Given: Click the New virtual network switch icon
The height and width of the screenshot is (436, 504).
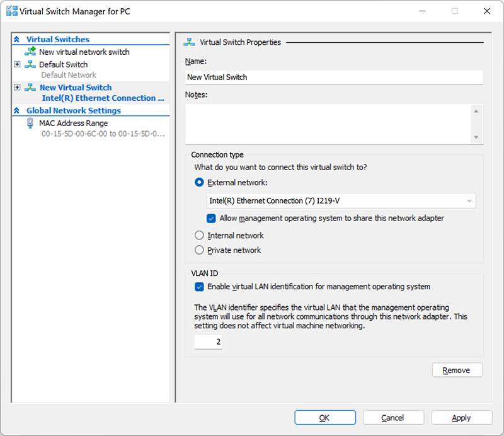Looking at the screenshot, I should [x=30, y=52].
